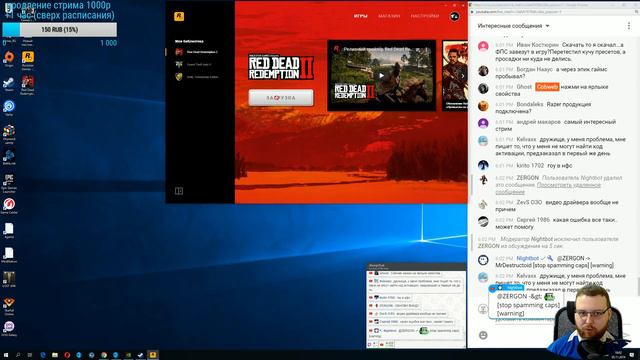
Task: Open the Battle.net desktop shortcut
Action: [x=9, y=157]
